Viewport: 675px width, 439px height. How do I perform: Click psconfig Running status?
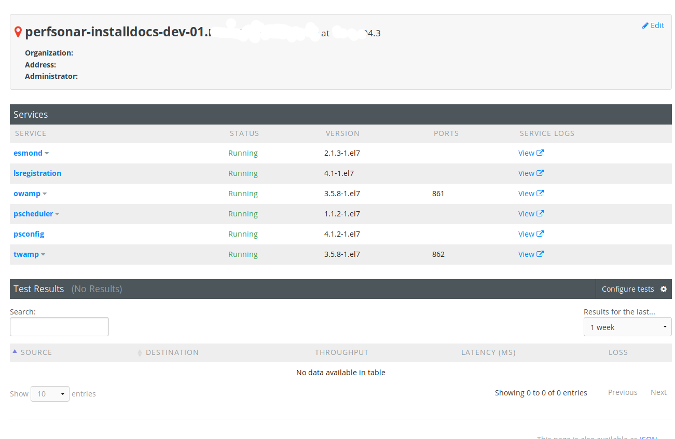(x=243, y=234)
